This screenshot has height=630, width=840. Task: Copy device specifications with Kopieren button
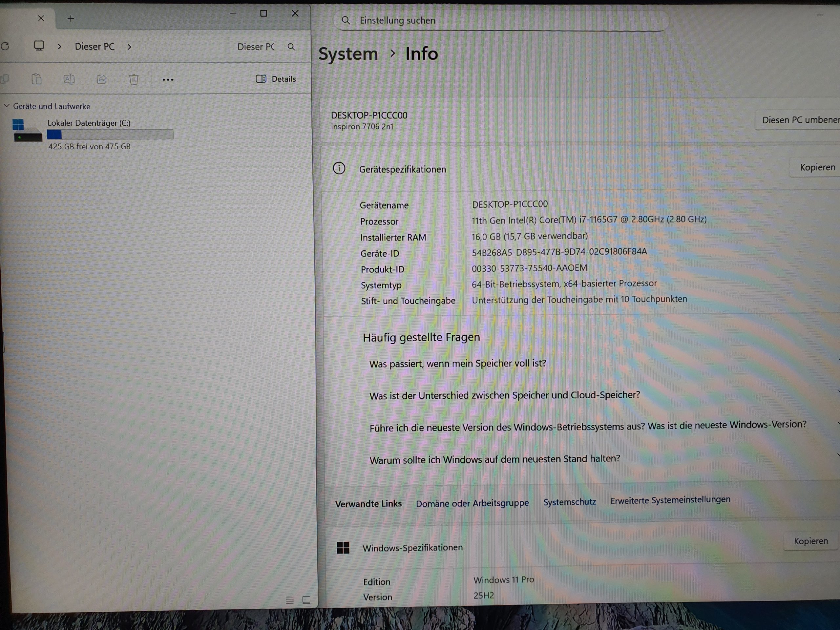click(x=817, y=167)
